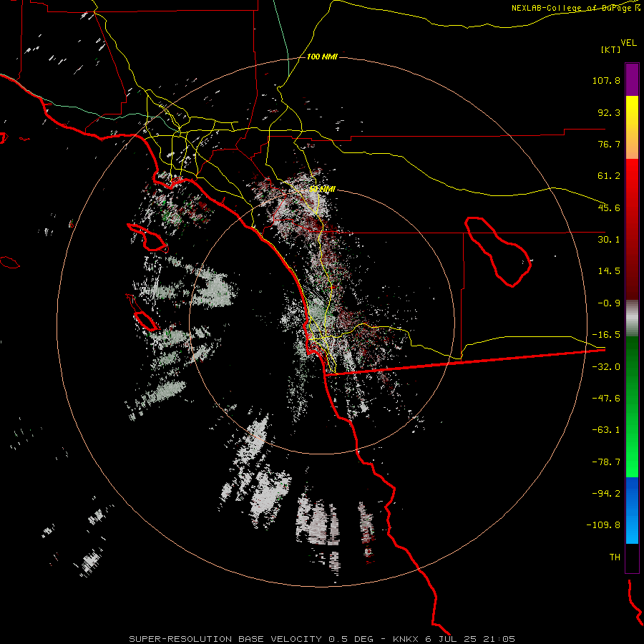The height and width of the screenshot is (644, 644).
Task: Click the -0.9 velocity scale value
Action: (x=609, y=303)
